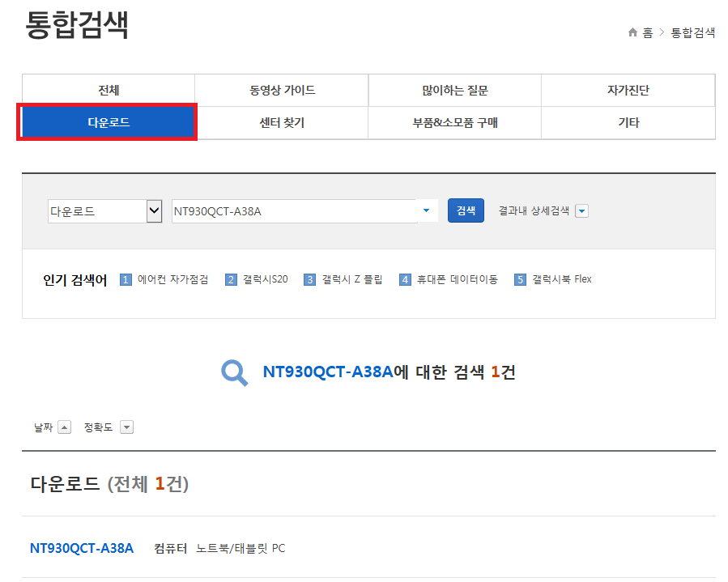Click 홈 breadcrumb link
Viewport: 728px width, 582px height.
[648, 32]
